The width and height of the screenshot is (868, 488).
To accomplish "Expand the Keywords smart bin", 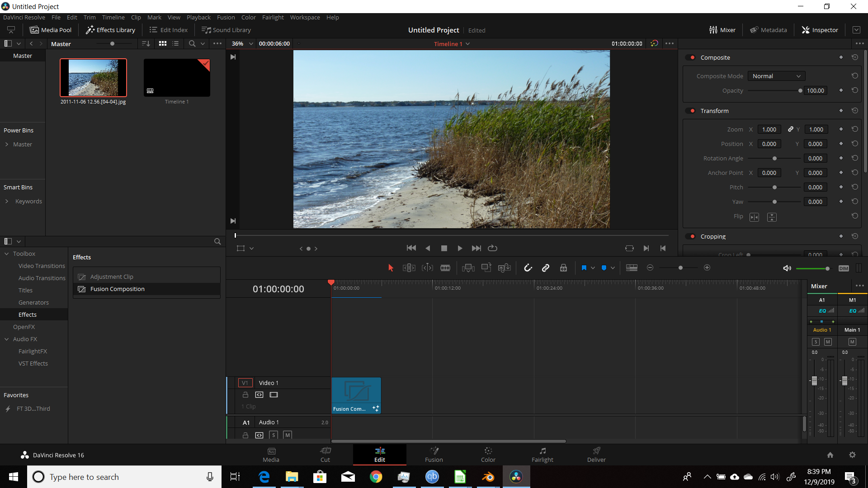I will (7, 201).
